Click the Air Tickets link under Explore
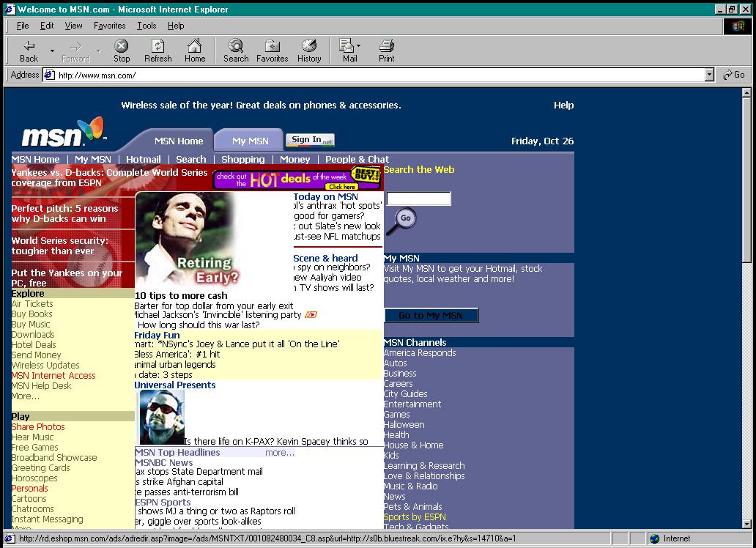The height and width of the screenshot is (548, 756). 32,304
